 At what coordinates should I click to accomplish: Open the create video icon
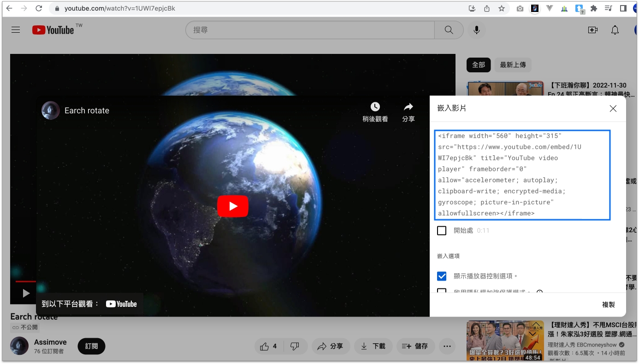pos(592,30)
